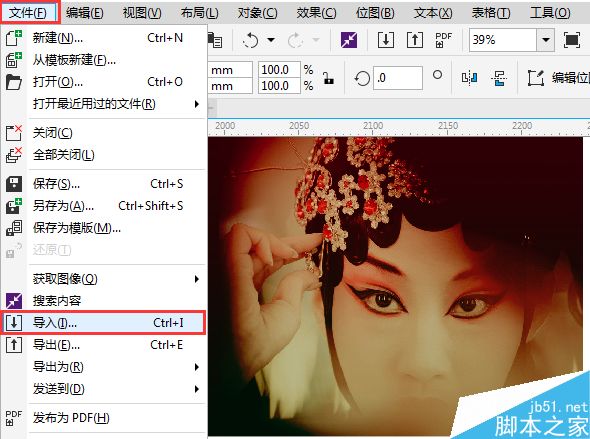This screenshot has width=590, height=439.
Task: Choose 全部关闭(L) menu entry
Action: click(104, 155)
